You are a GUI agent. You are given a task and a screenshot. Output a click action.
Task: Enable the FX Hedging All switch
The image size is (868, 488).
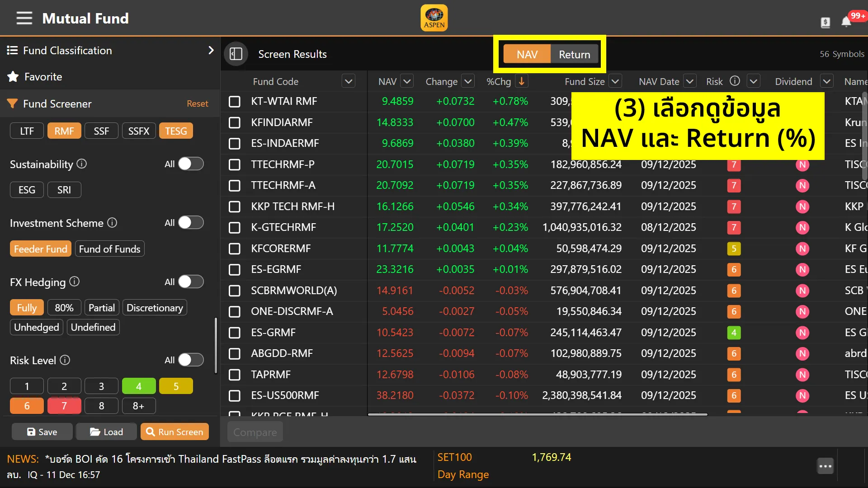point(190,282)
